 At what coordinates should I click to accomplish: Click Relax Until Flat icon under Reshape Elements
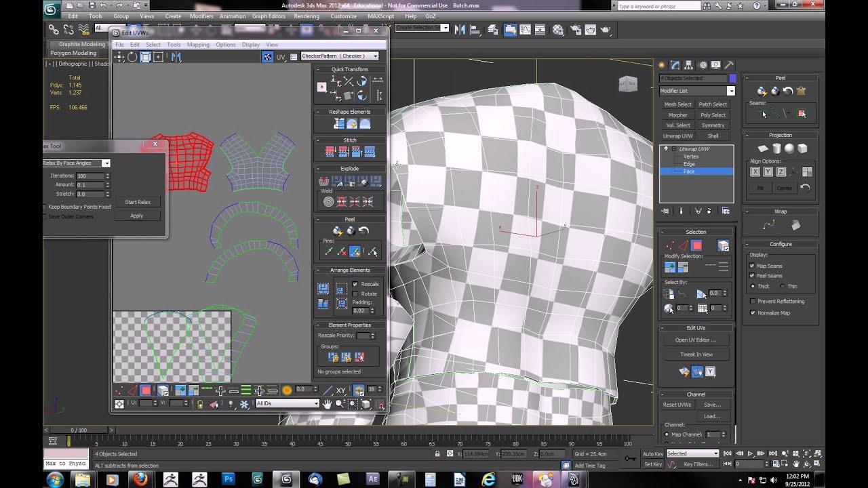point(352,124)
